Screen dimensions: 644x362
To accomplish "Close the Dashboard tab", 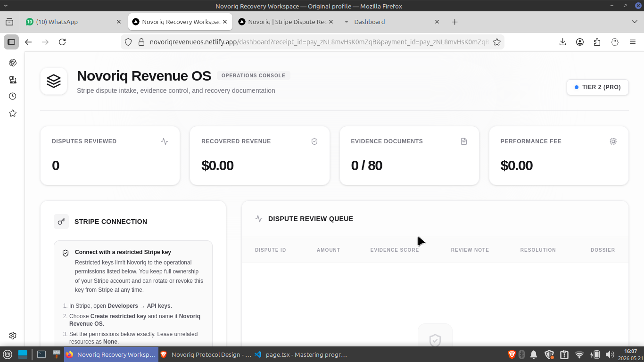I will pos(437,22).
